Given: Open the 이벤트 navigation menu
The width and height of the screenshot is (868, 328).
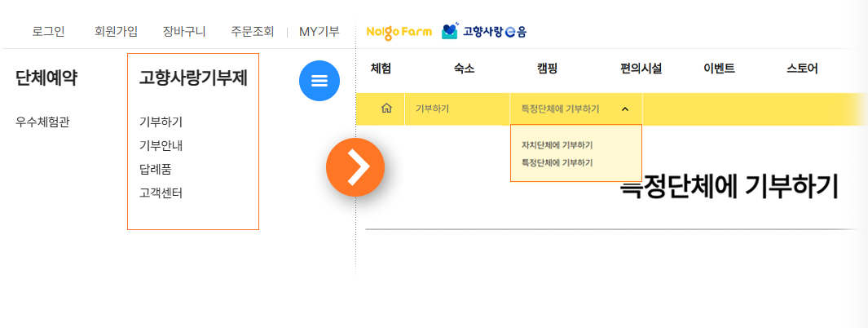Looking at the screenshot, I should pos(719,69).
